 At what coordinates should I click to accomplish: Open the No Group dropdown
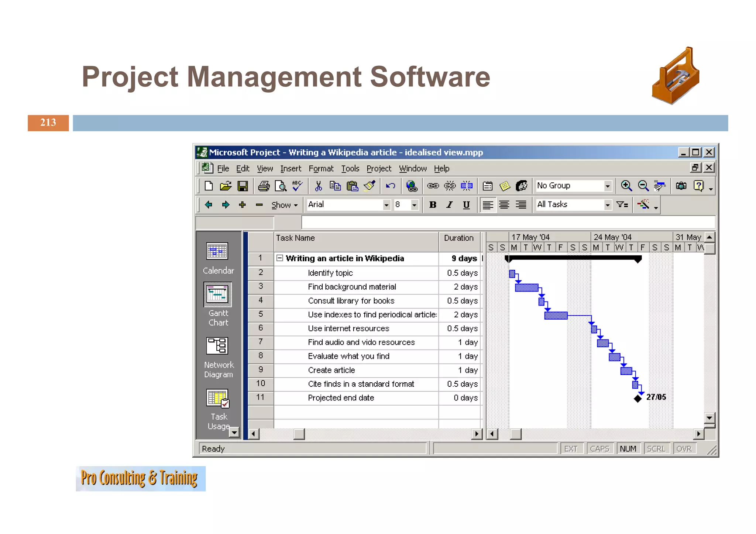pos(608,186)
